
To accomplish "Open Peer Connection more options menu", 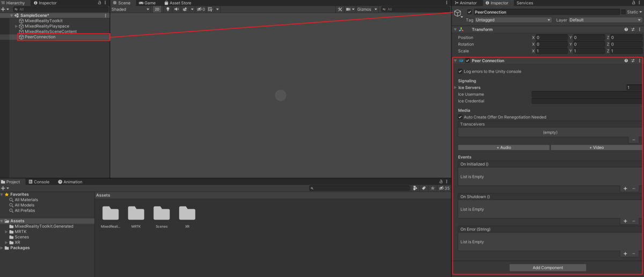I will pos(640,61).
